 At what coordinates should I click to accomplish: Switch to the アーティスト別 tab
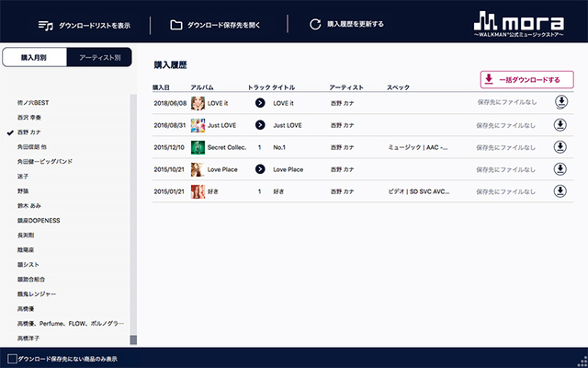99,58
